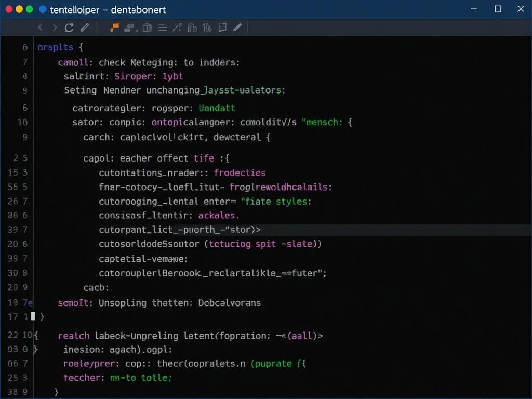Click the twin buildings toolbar icon
This screenshot has height=399, width=532.
pos(192,28)
